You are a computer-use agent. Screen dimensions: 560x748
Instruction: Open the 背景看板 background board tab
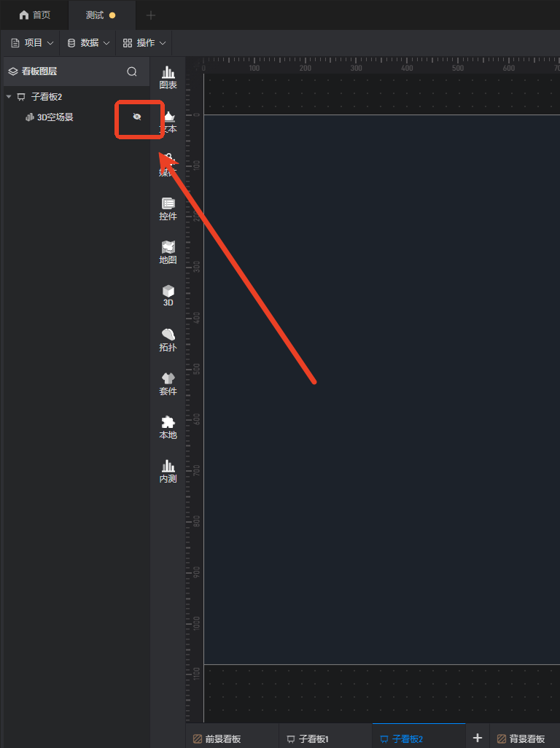pyautogui.click(x=521, y=739)
